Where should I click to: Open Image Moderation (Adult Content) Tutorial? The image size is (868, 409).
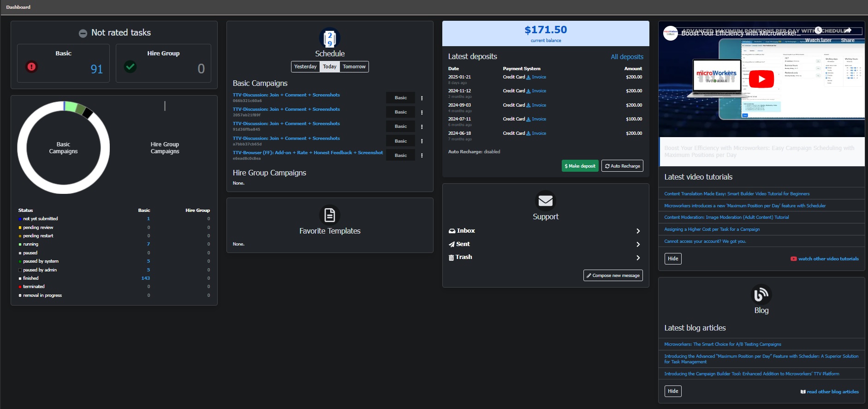pyautogui.click(x=726, y=217)
